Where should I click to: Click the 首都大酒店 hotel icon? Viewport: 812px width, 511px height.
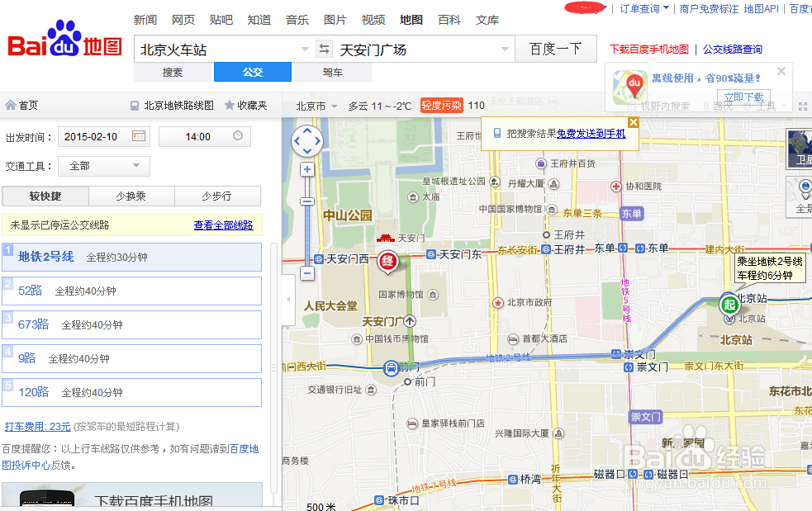coord(513,338)
